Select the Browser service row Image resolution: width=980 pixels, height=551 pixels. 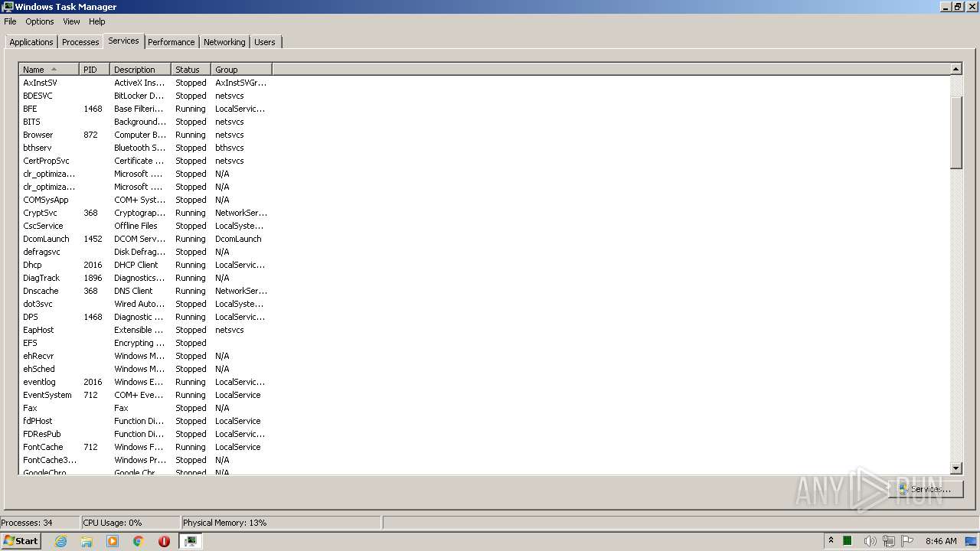tap(145, 135)
